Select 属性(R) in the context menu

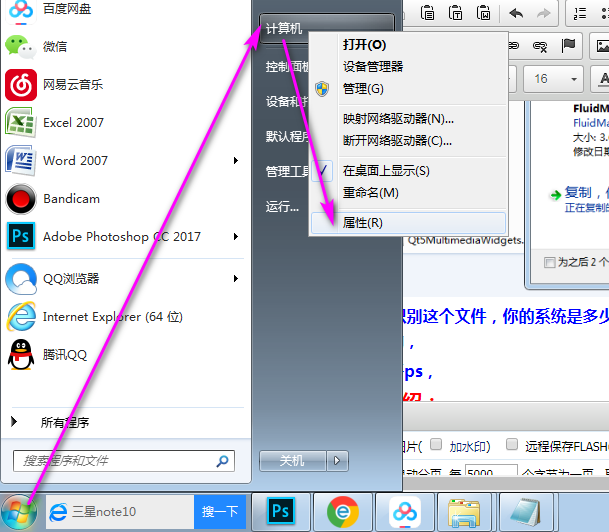409,223
